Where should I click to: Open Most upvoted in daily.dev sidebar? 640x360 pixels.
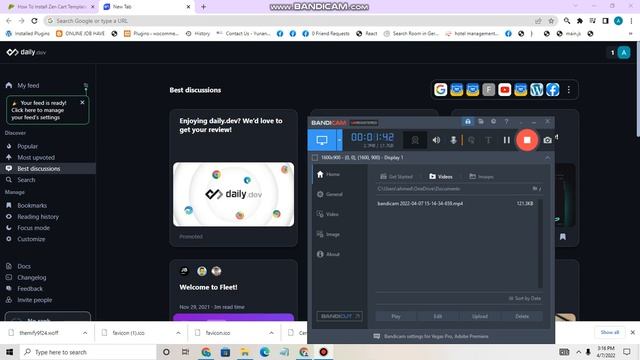click(x=36, y=158)
